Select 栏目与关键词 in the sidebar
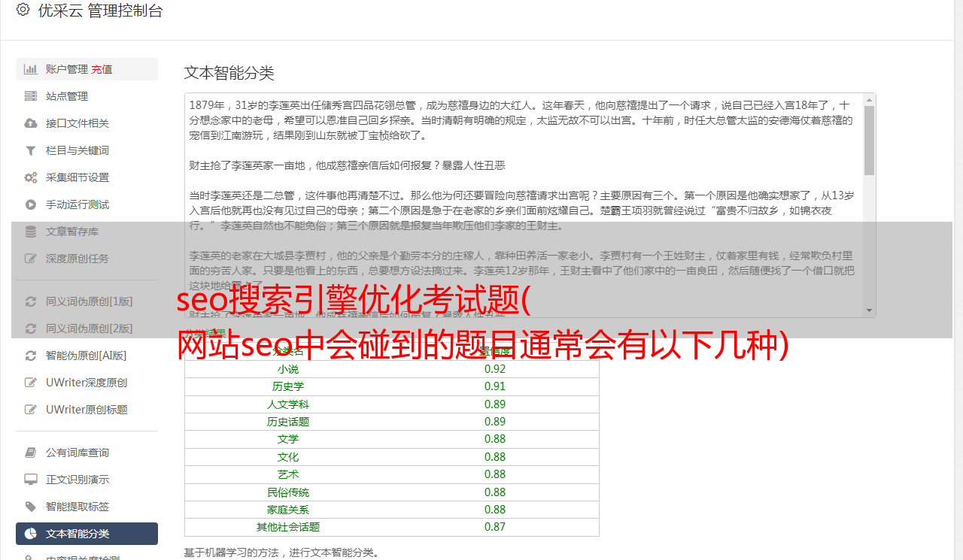963x560 pixels. click(x=87, y=150)
